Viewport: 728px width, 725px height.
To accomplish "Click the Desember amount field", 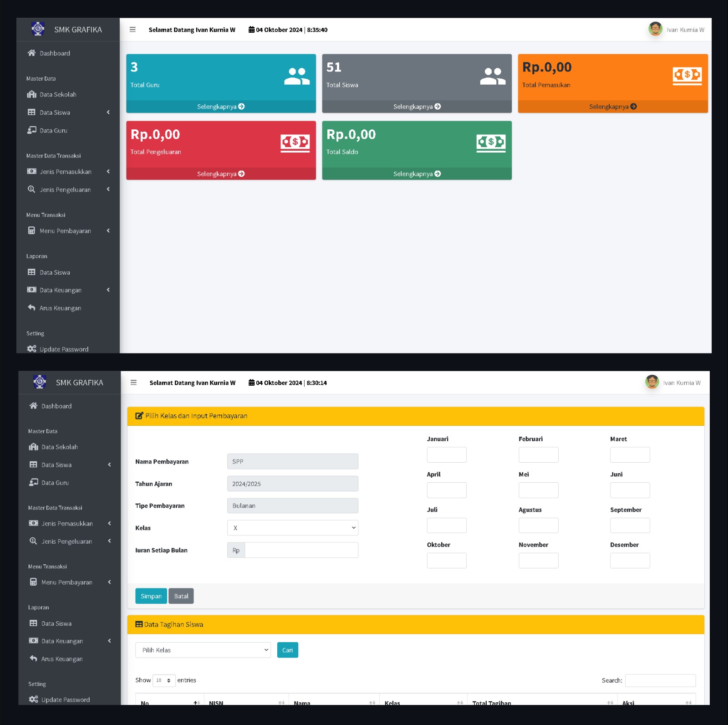I will tap(630, 561).
